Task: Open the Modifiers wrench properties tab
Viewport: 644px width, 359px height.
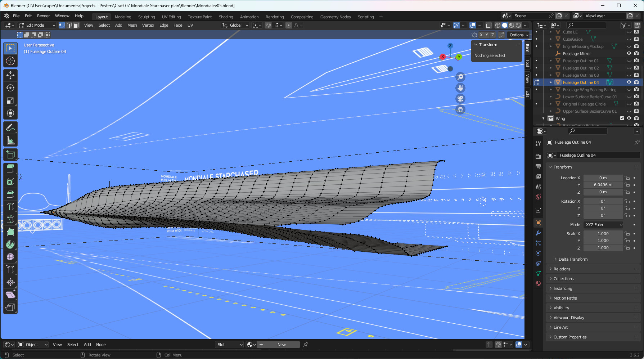Action: click(x=538, y=233)
